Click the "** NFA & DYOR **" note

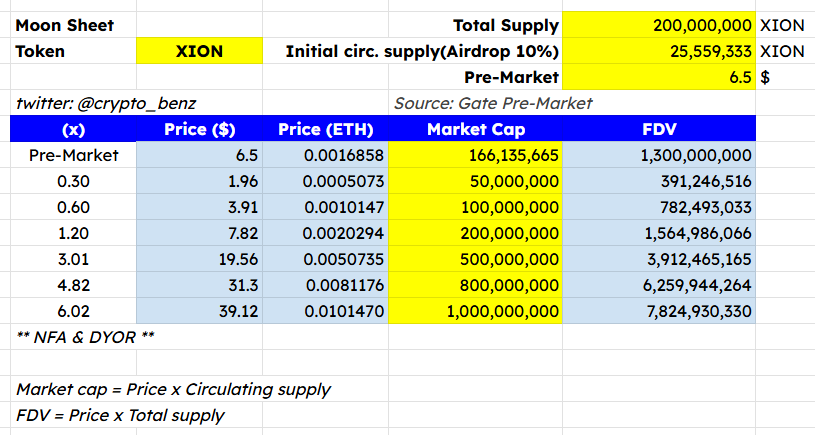pos(85,337)
